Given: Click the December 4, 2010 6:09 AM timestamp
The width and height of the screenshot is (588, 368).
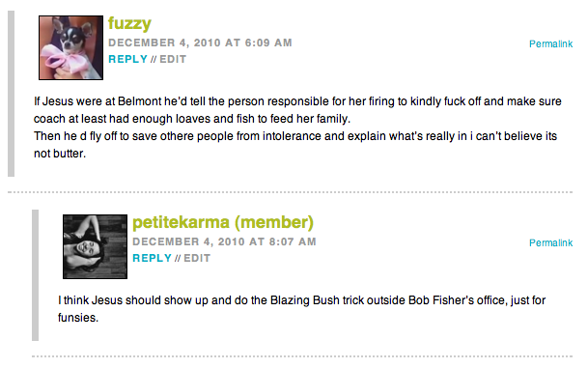Looking at the screenshot, I should pyautogui.click(x=200, y=42).
